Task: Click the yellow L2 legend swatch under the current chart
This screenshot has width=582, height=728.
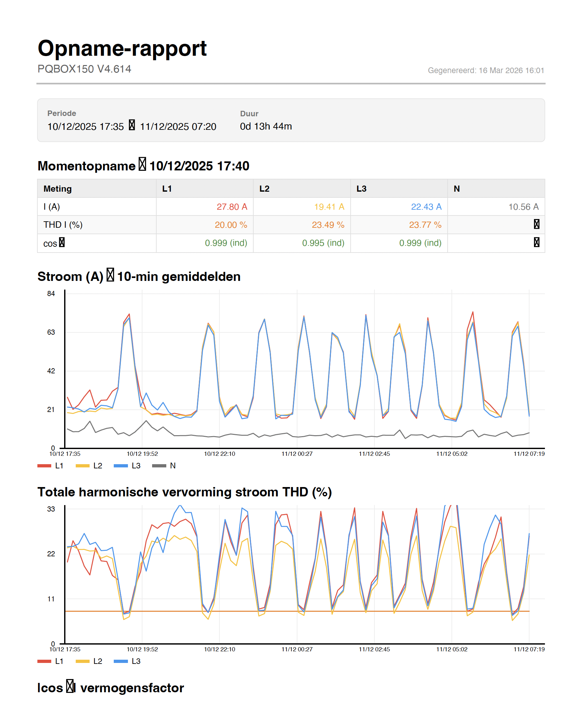Action: (x=82, y=466)
